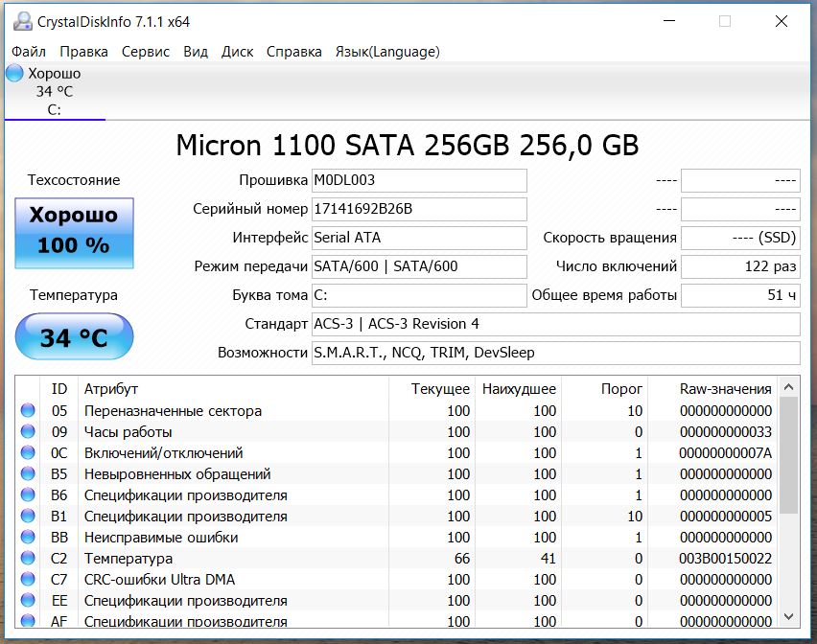Select the CRC-ошибки Ultra DMA attribute row

click(x=397, y=580)
